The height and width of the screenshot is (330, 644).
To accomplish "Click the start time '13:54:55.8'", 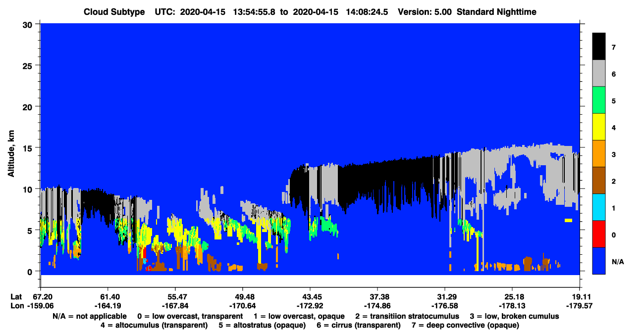I will 254,12.
